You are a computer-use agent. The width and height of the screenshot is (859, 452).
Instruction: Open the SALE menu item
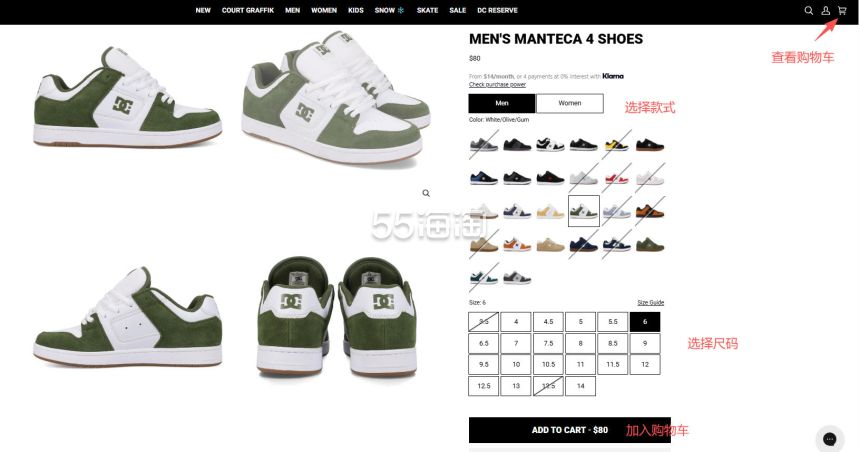tap(457, 10)
